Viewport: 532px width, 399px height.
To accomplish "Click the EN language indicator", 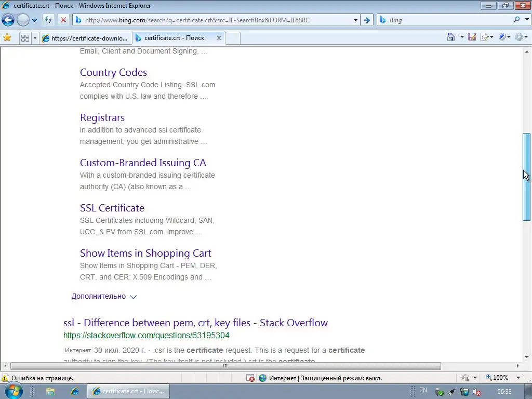I will click(x=423, y=390).
